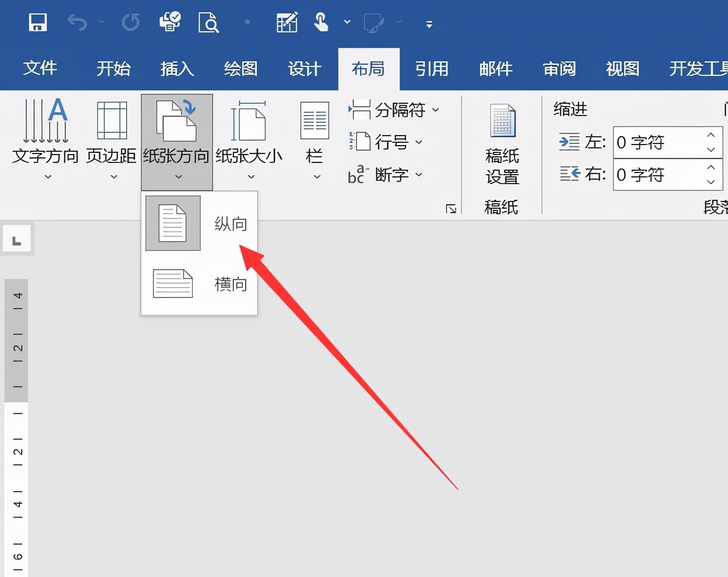Decrease left indent with down arrow
Viewport: 728px width, 577px height.
[x=711, y=150]
